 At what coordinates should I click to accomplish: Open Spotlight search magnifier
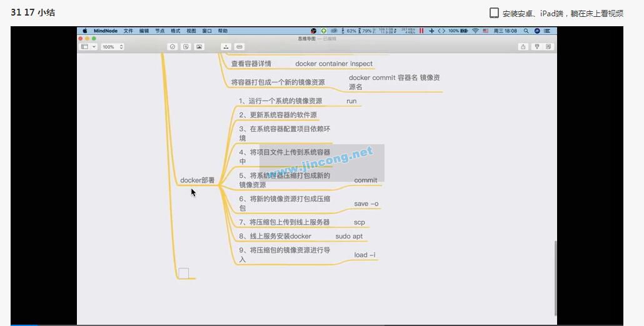pyautogui.click(x=526, y=31)
